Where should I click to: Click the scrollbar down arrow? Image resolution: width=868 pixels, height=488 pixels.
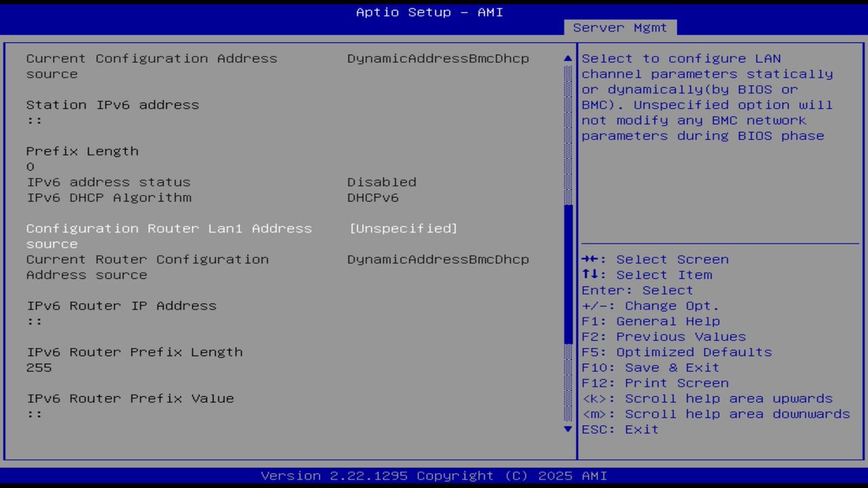click(x=567, y=429)
